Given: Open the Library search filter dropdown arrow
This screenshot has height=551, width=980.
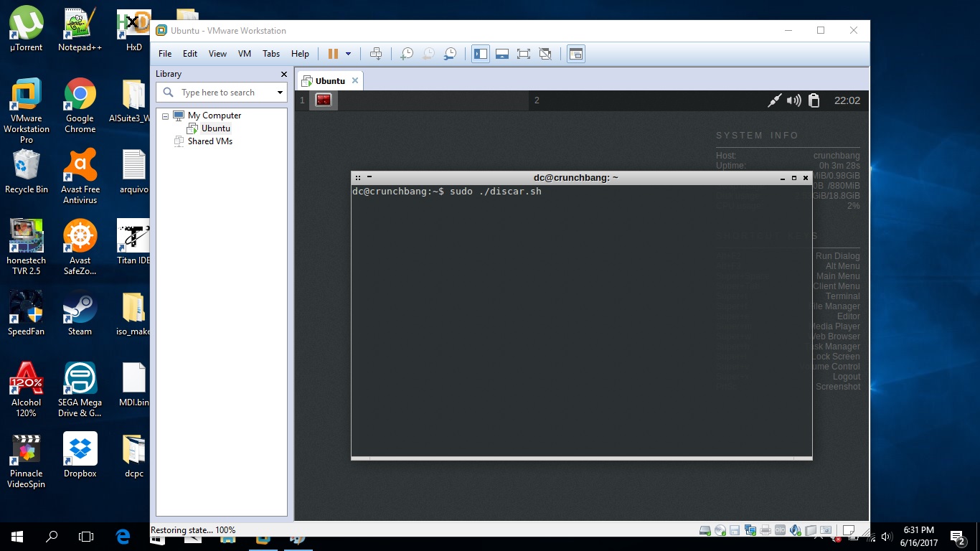Looking at the screenshot, I should click(x=280, y=93).
